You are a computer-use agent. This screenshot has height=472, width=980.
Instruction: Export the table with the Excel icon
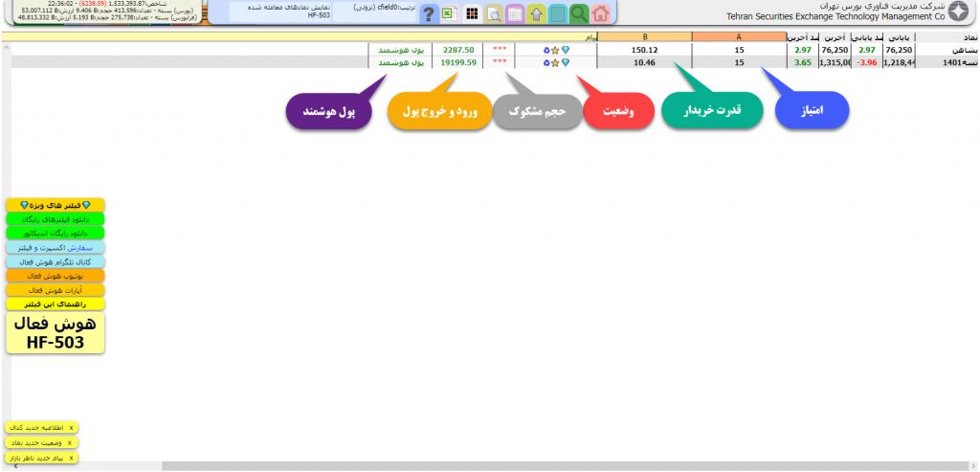pyautogui.click(x=449, y=14)
